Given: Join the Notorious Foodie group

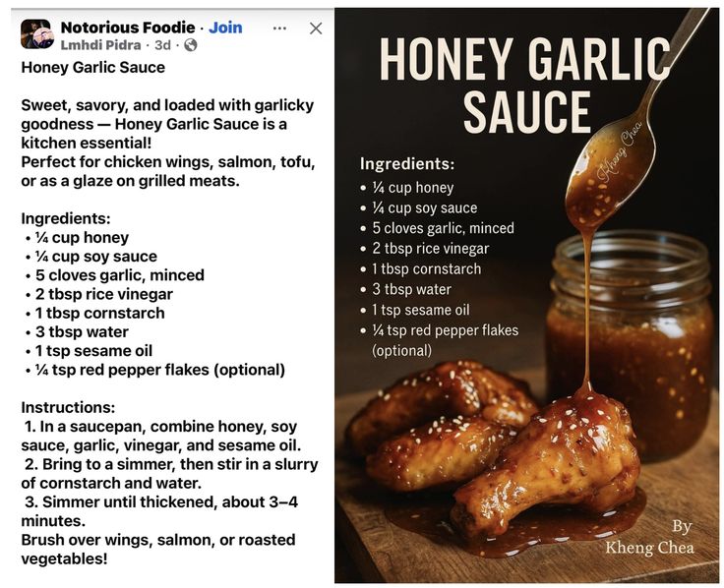Looking at the screenshot, I should pyautogui.click(x=225, y=28).
